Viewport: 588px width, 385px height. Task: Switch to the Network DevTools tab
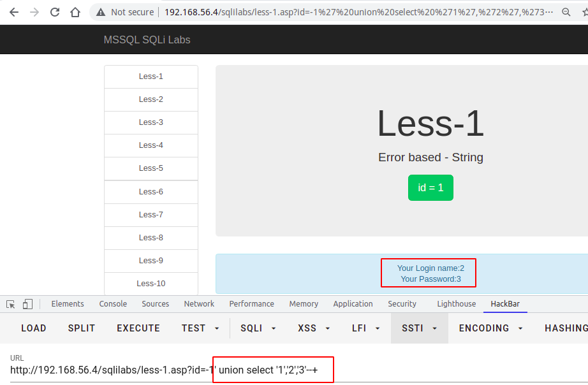pos(199,304)
